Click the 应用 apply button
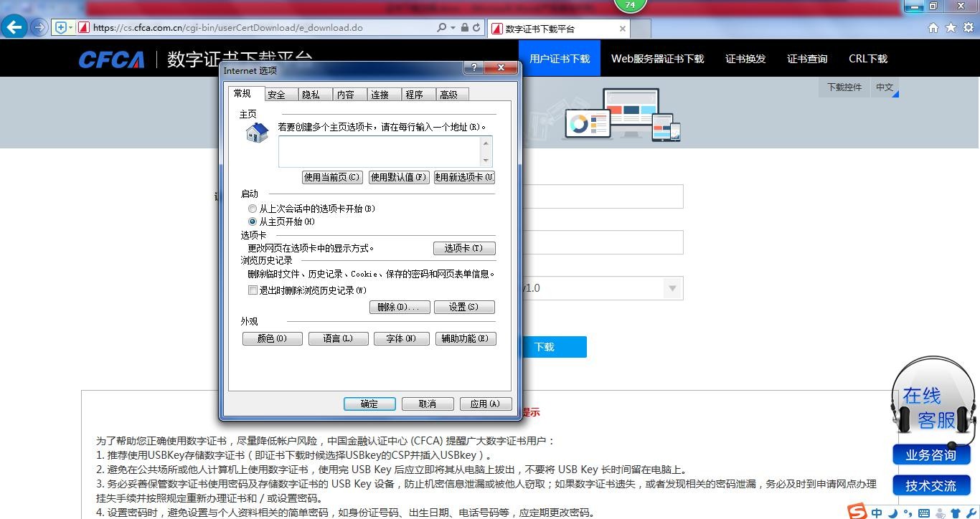 tap(486, 404)
